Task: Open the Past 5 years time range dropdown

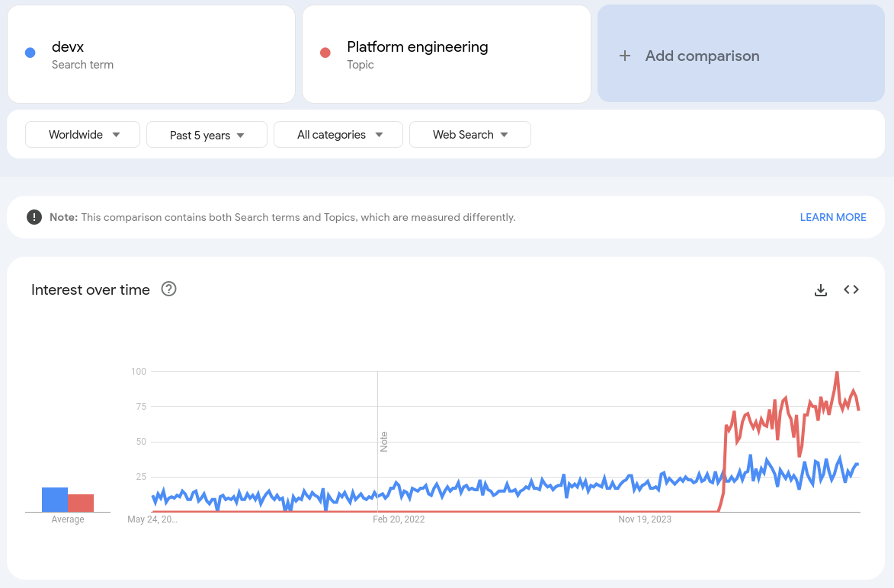Action: tap(207, 135)
